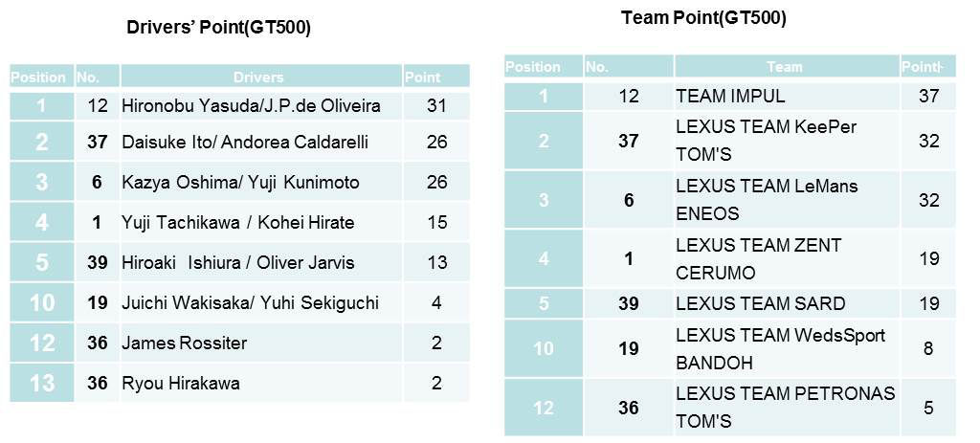Click LEXUS TEAM LeMans ENEOS cell
The height and width of the screenshot is (443, 980).
click(767, 200)
